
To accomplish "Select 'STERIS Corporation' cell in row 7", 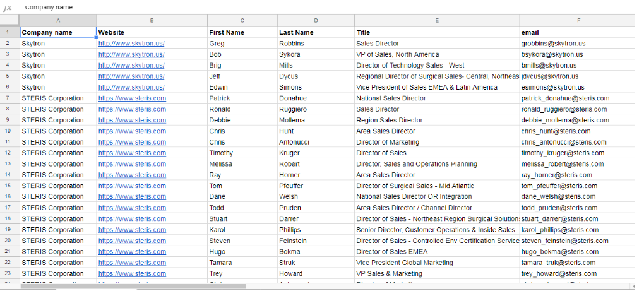I will pyautogui.click(x=58, y=98).
